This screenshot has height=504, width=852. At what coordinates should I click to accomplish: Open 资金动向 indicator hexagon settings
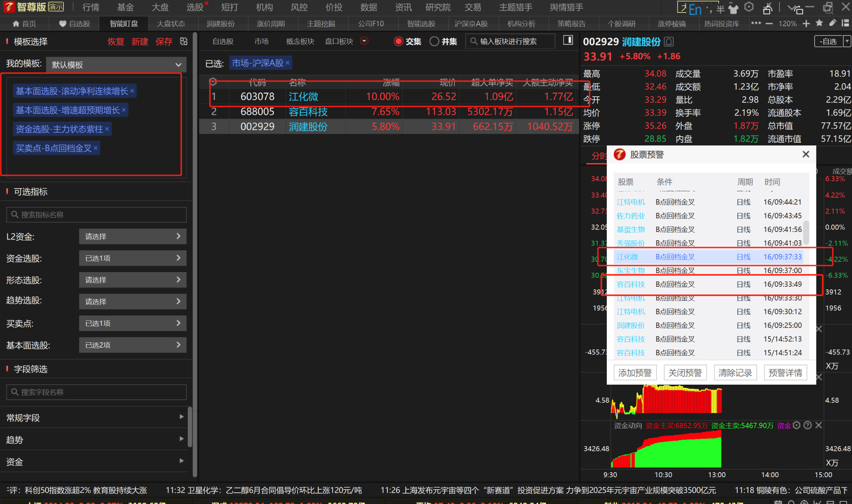pyautogui.click(x=796, y=425)
